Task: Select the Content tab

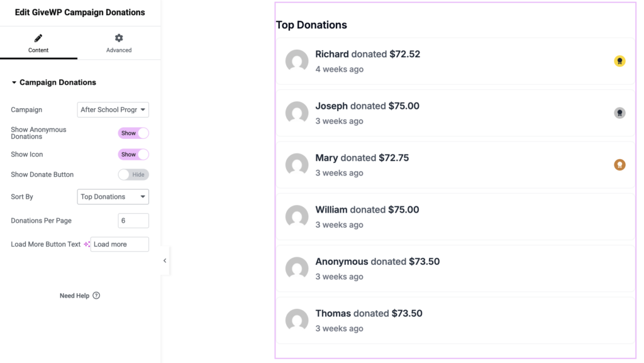Action: [x=38, y=44]
